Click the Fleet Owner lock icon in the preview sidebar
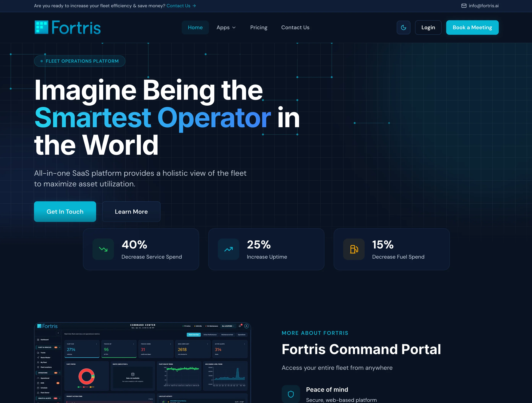 [38, 393]
